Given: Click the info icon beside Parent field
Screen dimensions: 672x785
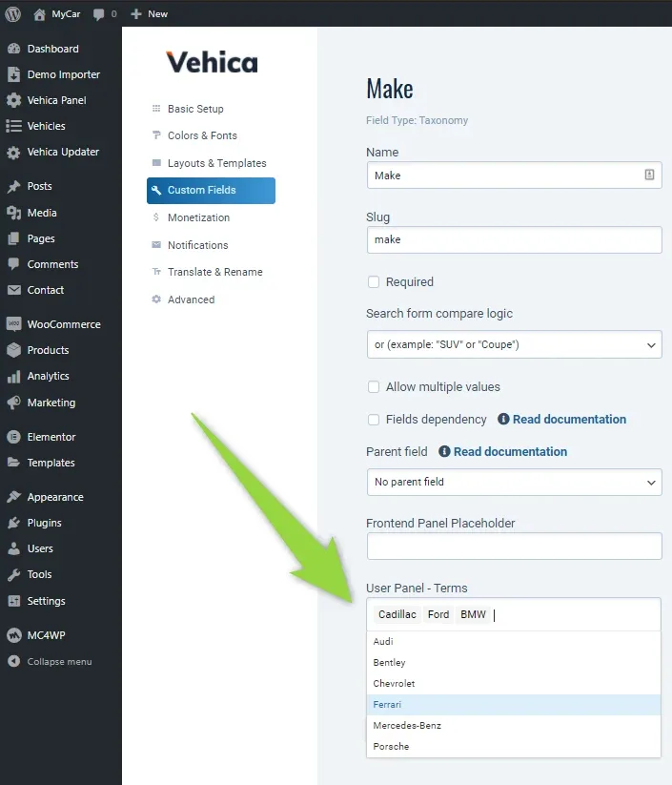Looking at the screenshot, I should click(x=444, y=451).
